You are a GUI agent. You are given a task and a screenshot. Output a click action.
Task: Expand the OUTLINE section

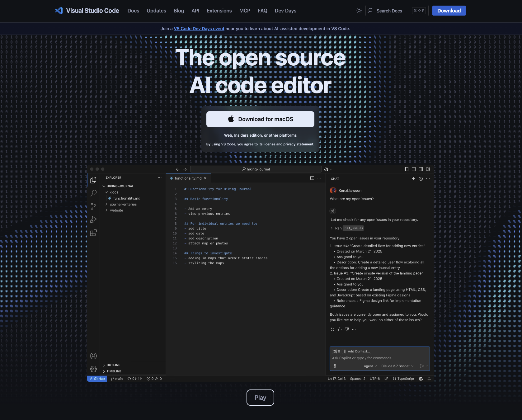(x=104, y=365)
